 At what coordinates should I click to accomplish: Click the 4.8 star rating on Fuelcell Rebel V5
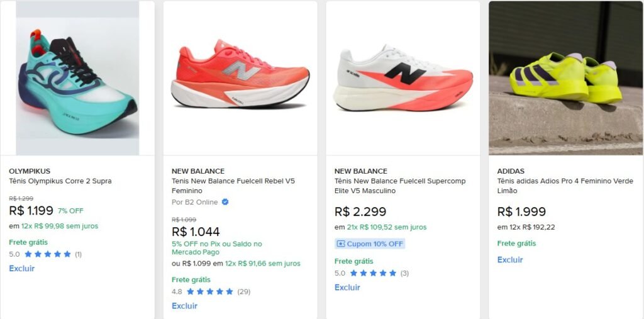210,292
